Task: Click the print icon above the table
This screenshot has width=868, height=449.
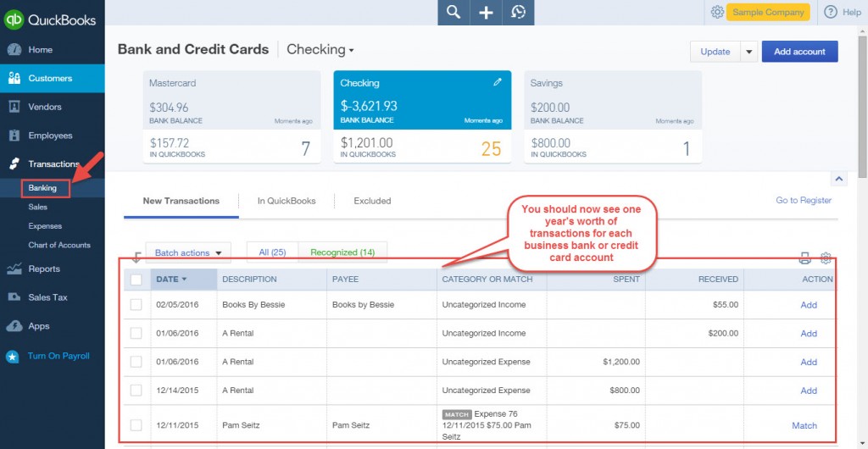Action: coord(805,258)
